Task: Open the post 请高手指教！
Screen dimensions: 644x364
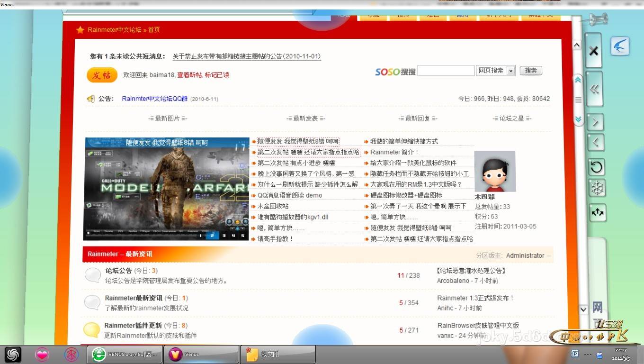Action: tap(276, 239)
